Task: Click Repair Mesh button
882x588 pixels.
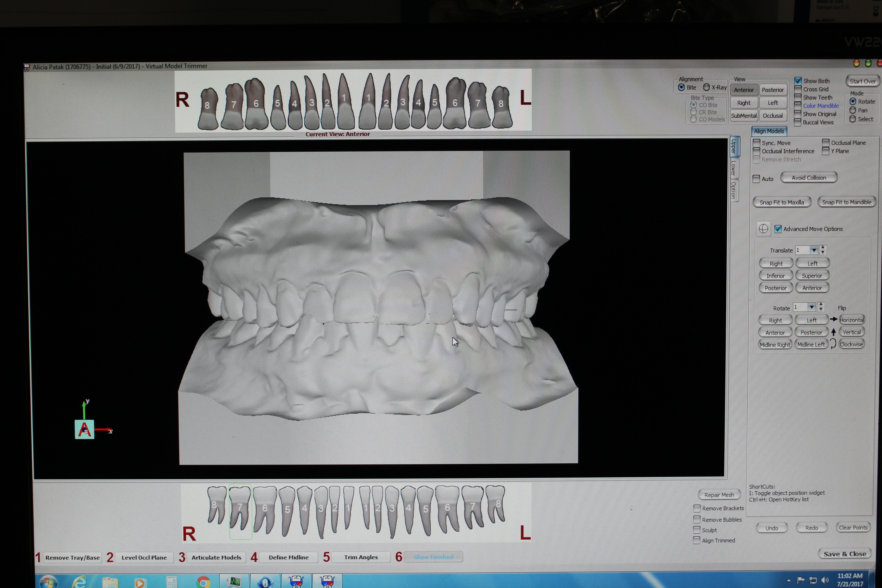Action: (x=719, y=495)
